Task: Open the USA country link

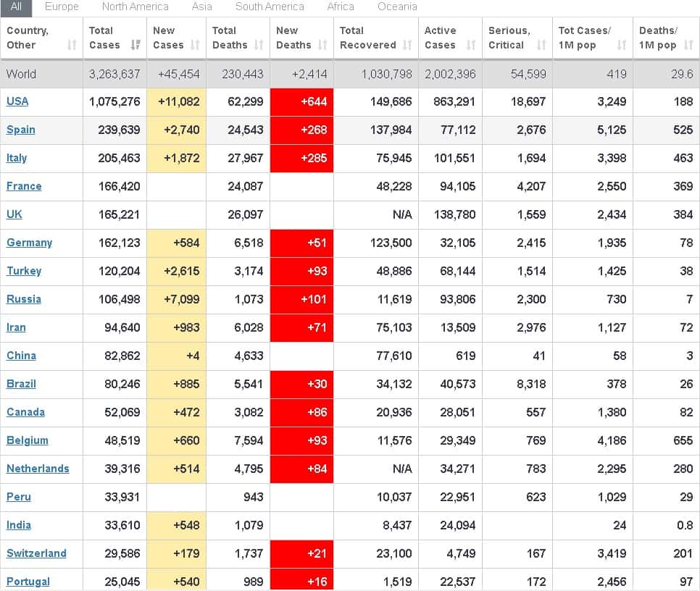Action: [x=17, y=101]
